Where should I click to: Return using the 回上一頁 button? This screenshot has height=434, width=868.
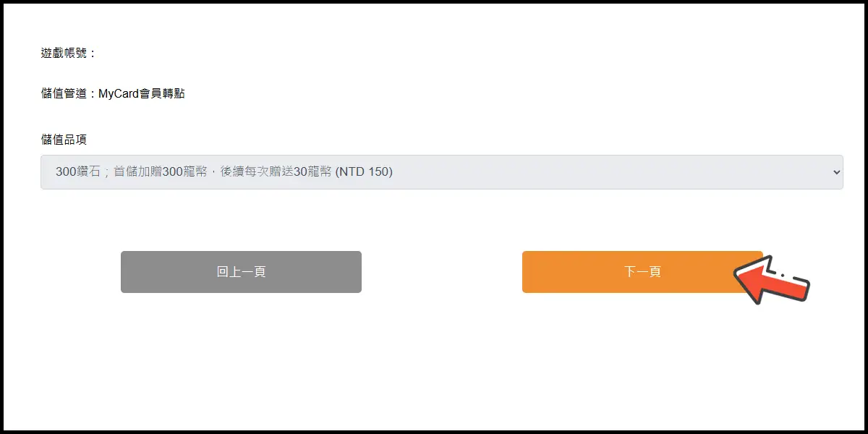(241, 272)
